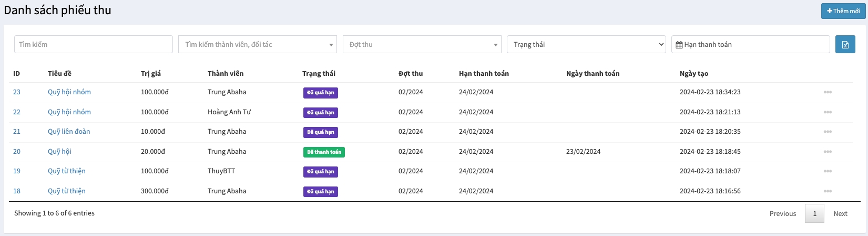Open the three-dot menu for receipt 23

coord(828,92)
